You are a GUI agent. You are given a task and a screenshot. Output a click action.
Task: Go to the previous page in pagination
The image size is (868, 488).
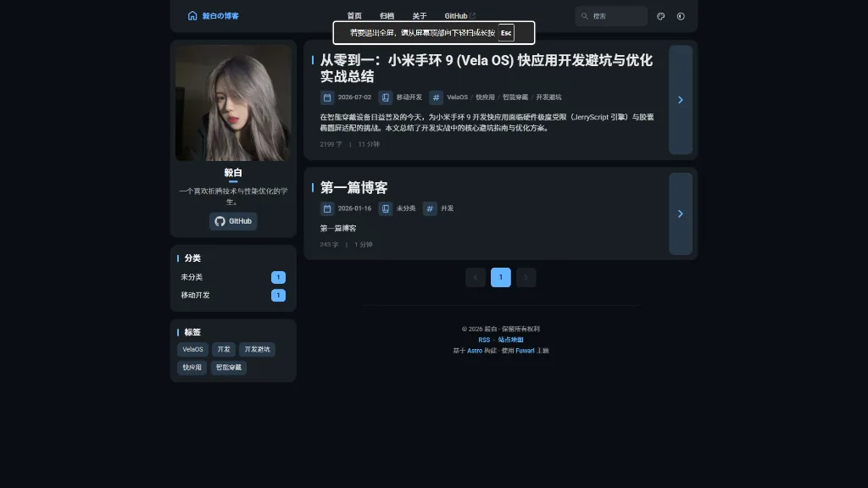(x=476, y=277)
